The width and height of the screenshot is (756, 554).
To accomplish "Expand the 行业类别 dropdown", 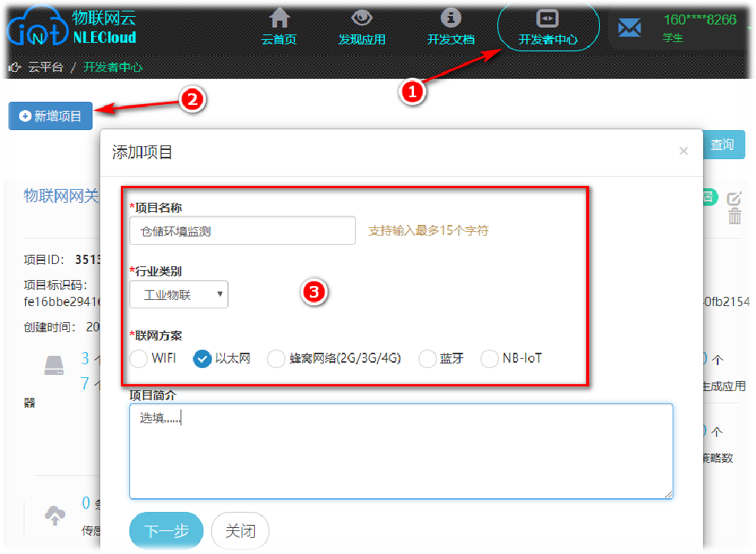I will pyautogui.click(x=179, y=294).
